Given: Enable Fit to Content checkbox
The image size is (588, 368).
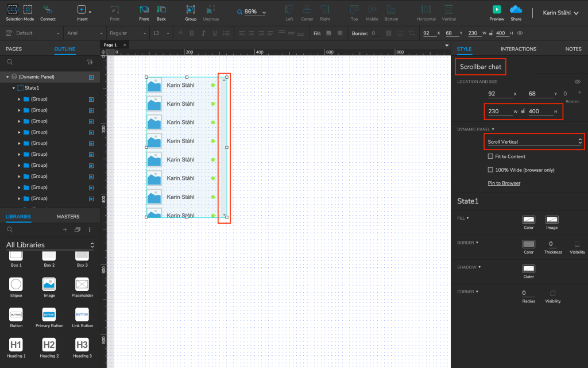Looking at the screenshot, I should [x=490, y=156].
